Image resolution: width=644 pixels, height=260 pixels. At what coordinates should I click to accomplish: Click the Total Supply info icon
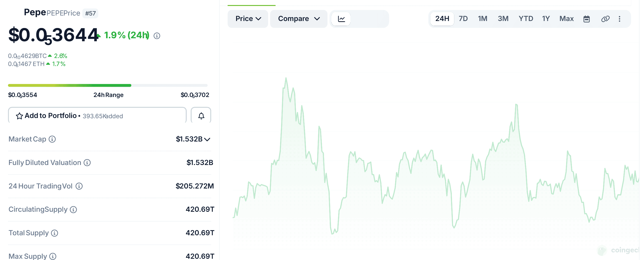click(54, 233)
